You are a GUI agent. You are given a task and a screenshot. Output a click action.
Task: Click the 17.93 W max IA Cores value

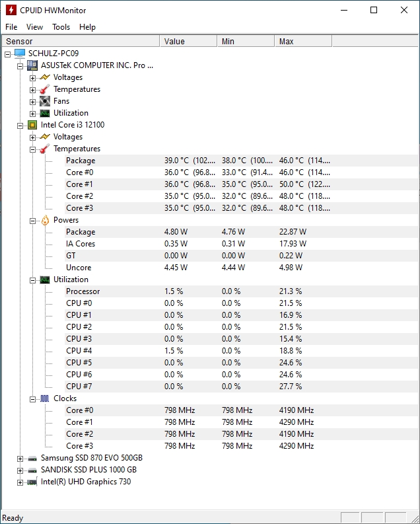pyautogui.click(x=293, y=244)
